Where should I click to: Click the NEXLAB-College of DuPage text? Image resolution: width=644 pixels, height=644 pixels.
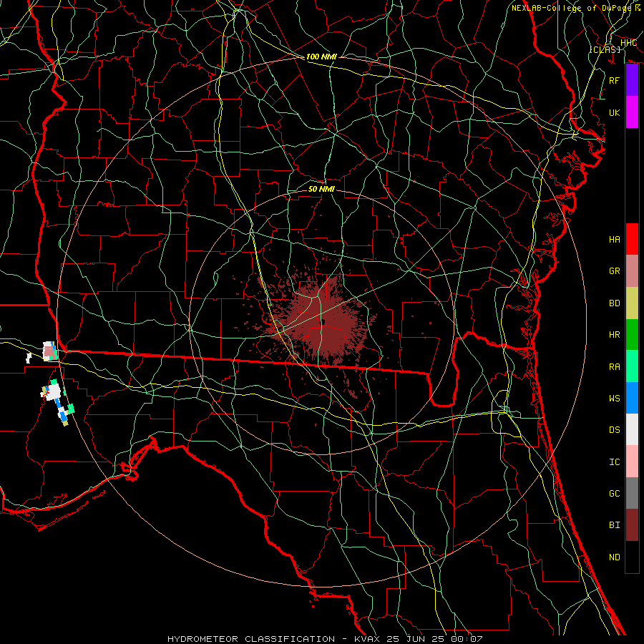572,8
